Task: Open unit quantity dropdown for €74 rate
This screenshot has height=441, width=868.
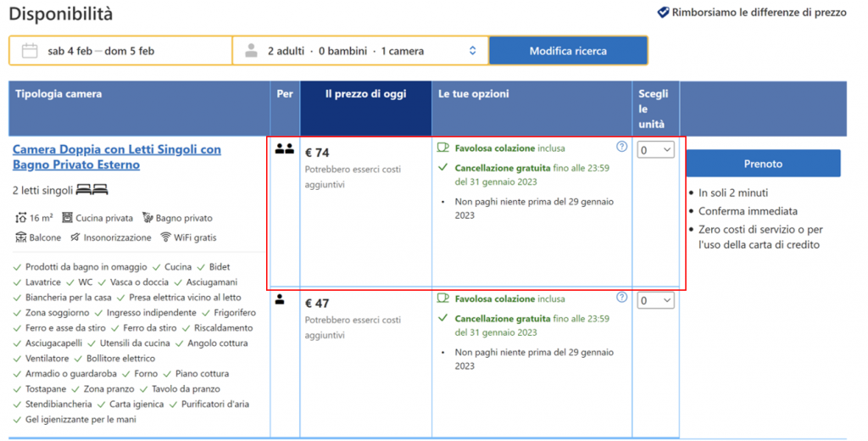Action: click(655, 150)
